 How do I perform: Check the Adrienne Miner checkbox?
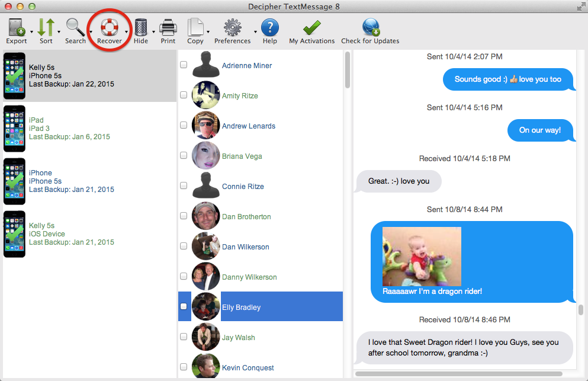point(184,65)
